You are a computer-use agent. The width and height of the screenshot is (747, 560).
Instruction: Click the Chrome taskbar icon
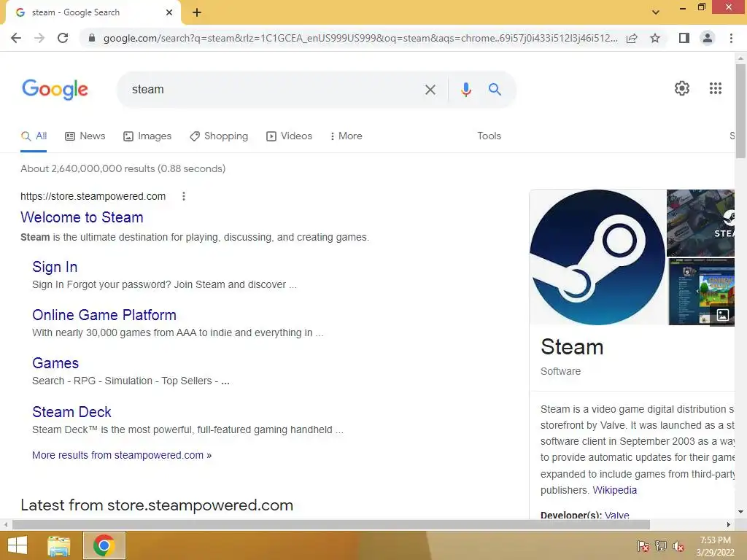tap(104, 545)
